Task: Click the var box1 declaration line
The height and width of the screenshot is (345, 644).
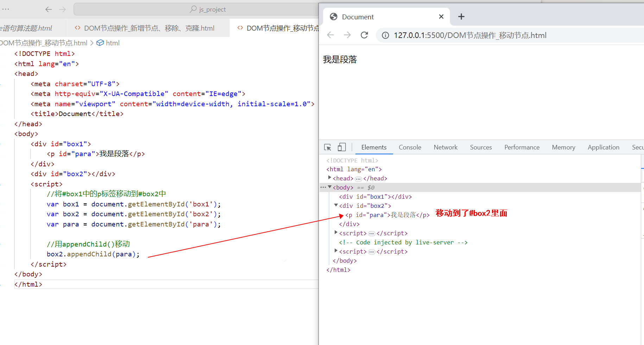Action: (x=134, y=204)
